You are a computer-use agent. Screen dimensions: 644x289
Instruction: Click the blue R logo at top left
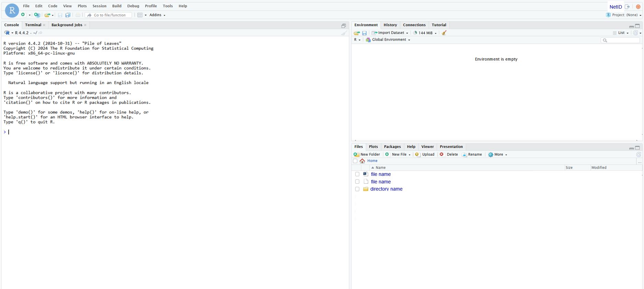(12, 11)
